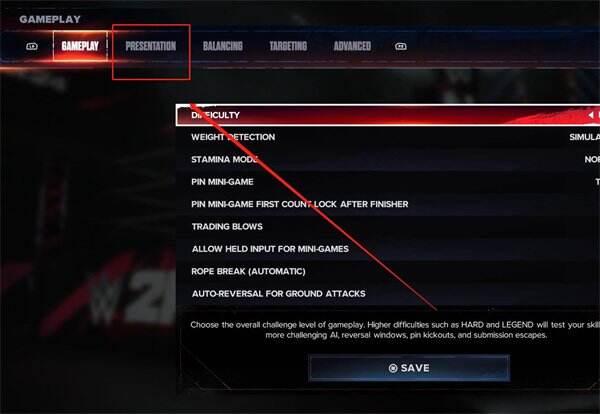Click the left arrow on the Difficulty row
The width and height of the screenshot is (600, 414).
591,115
